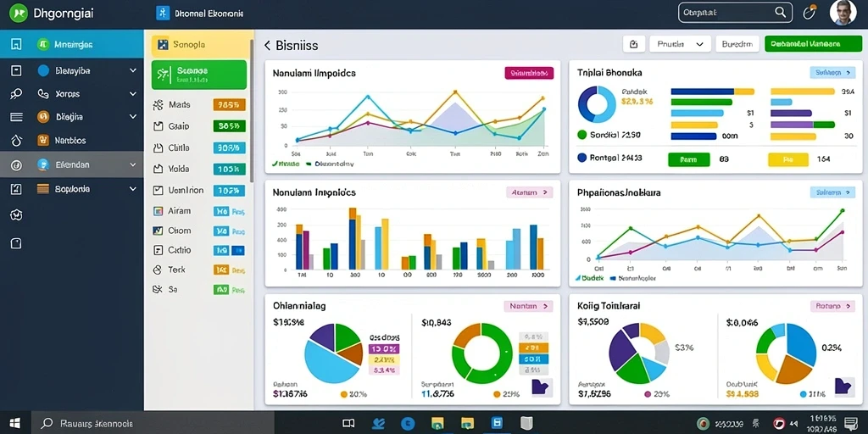868x434 pixels.
Task: Open the Windows Start button
Action: click(x=15, y=424)
